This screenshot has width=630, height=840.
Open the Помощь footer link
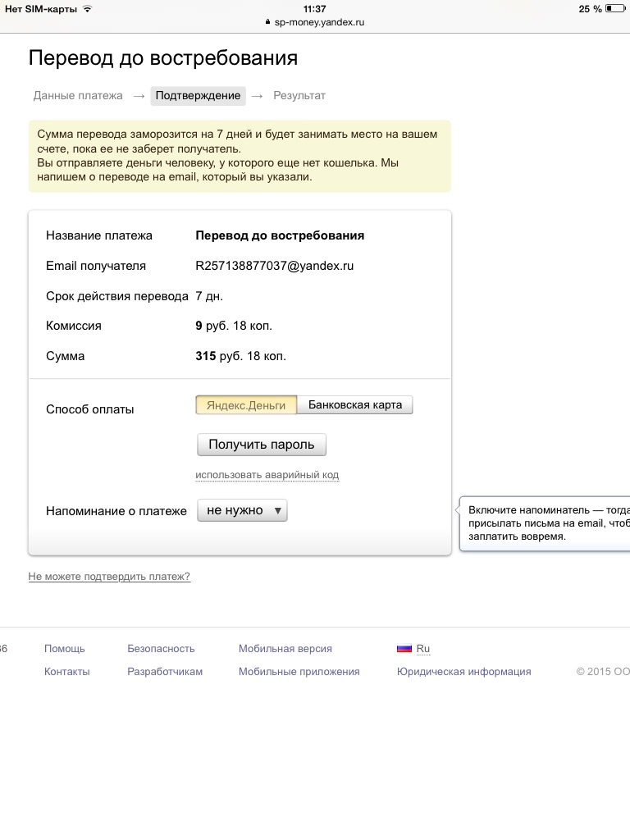click(x=65, y=649)
